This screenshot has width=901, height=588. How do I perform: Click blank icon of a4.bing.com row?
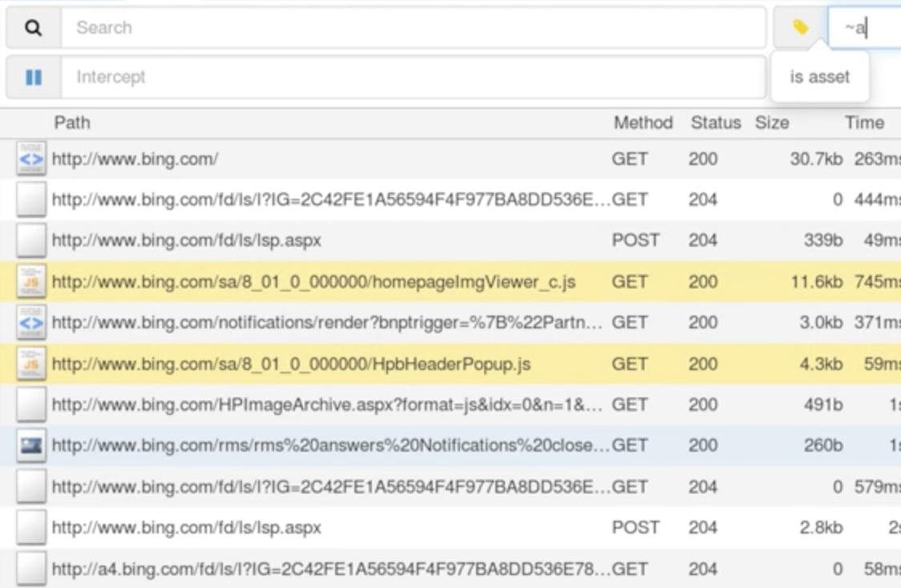tap(31, 569)
